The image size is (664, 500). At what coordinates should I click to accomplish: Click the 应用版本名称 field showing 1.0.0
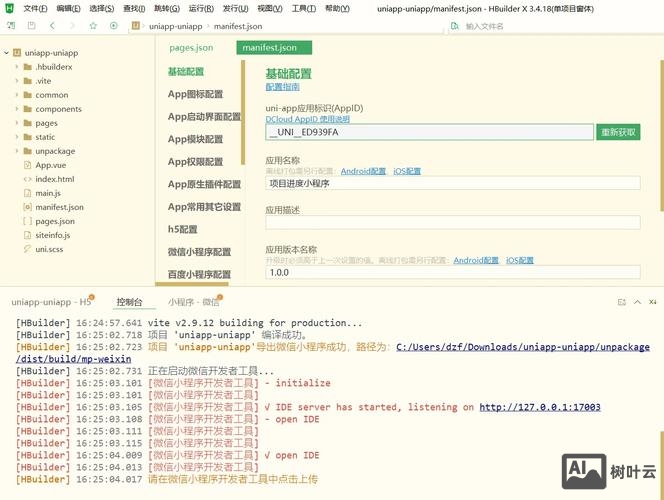453,272
